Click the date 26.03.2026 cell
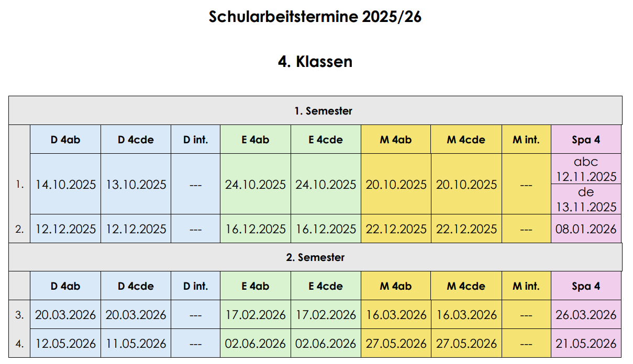Screen dimensions: 633x364 point(586,315)
